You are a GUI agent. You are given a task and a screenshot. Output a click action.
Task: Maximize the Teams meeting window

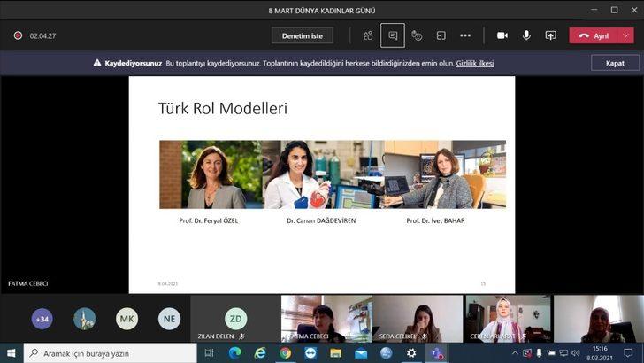pyautogui.click(x=615, y=10)
